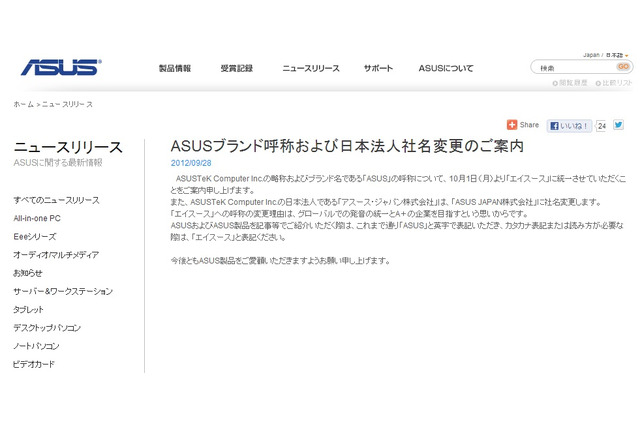The width and height of the screenshot is (640, 426).
Task: Select お知らせ category
Action: pos(28,273)
